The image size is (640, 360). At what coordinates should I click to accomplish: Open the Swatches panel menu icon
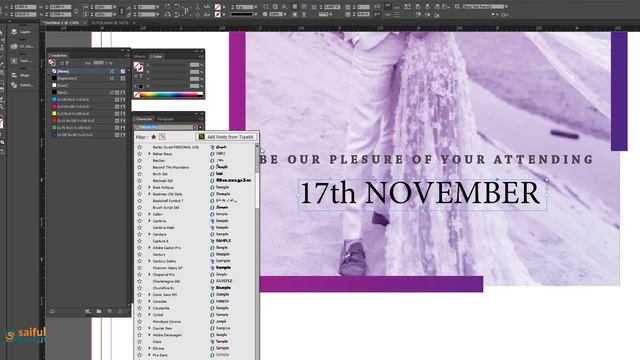(x=127, y=56)
